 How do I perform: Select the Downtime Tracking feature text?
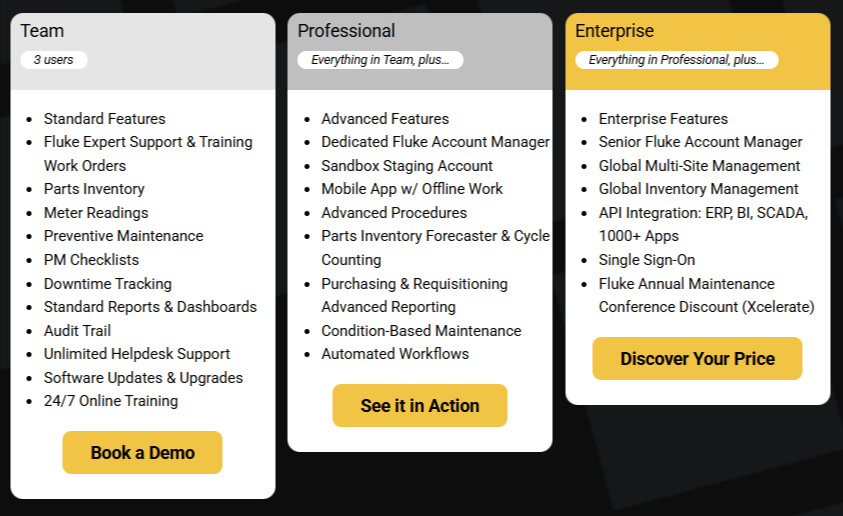pos(108,284)
